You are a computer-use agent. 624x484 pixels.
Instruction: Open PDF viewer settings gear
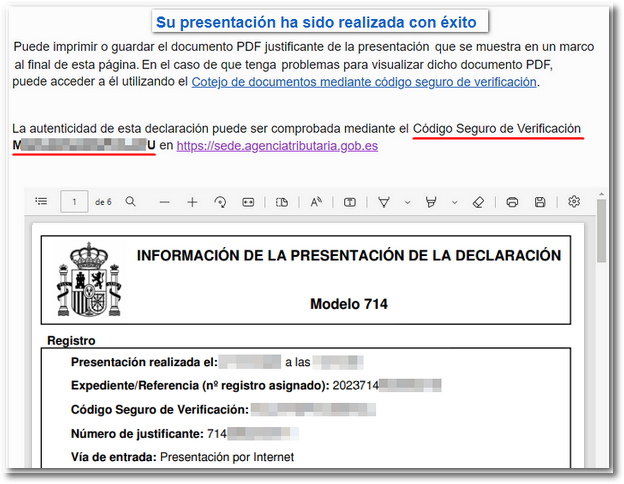click(574, 202)
